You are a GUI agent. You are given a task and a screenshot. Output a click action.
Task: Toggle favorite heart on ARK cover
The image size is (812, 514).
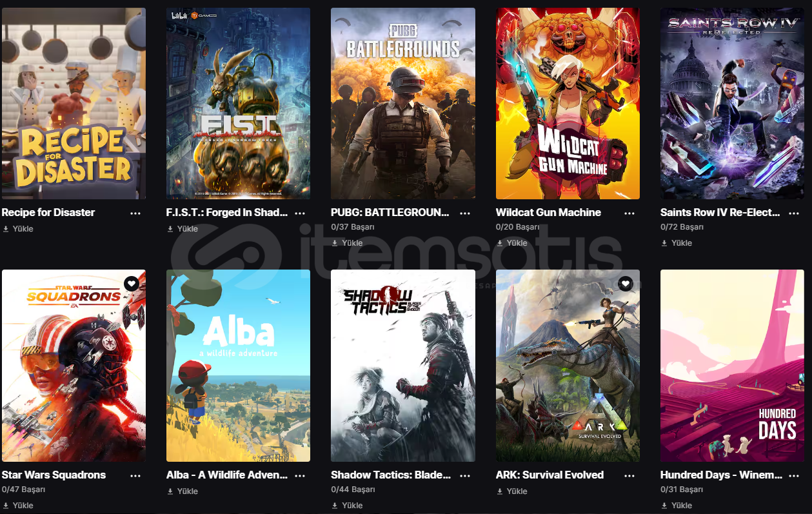626,284
